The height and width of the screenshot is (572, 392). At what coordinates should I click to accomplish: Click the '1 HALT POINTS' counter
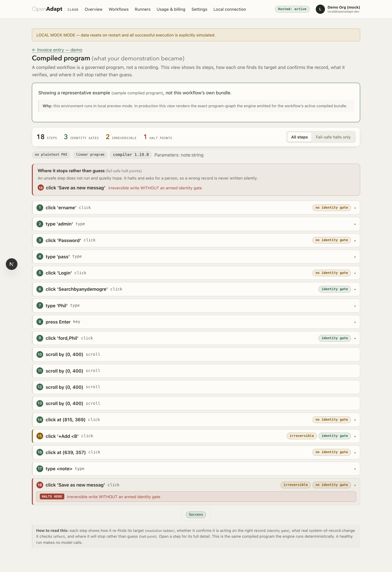tap(158, 137)
